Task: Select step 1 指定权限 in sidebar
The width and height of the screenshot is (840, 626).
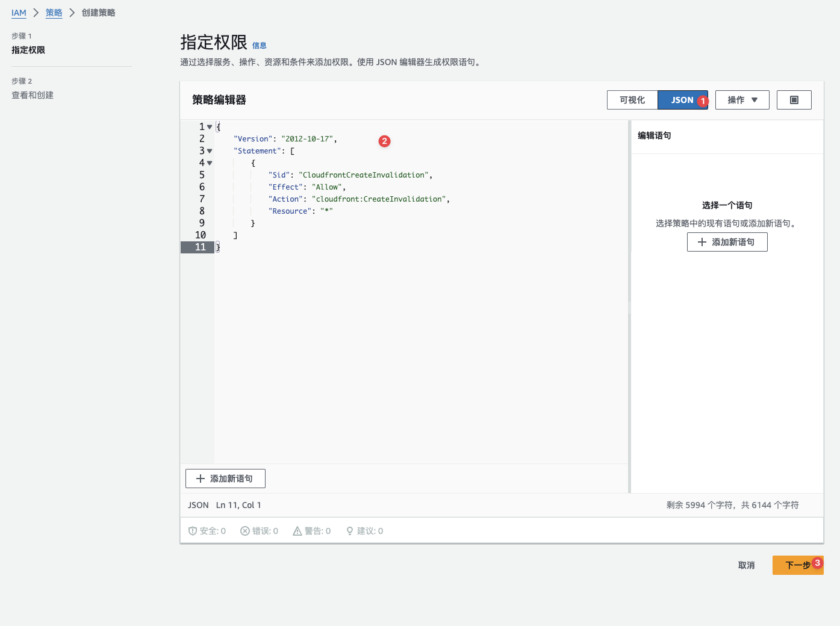Action: click(x=28, y=50)
